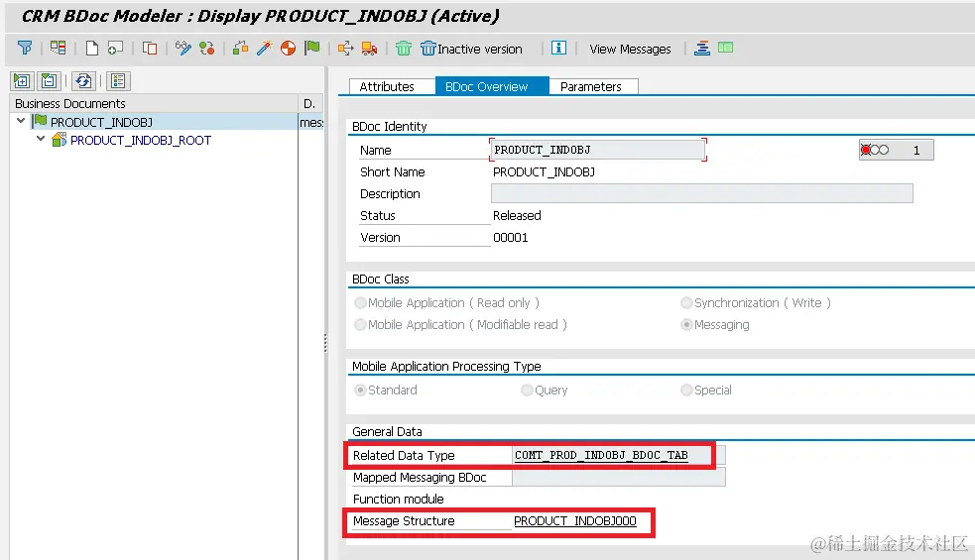
Task: Click the View Messages button
Action: click(x=630, y=50)
